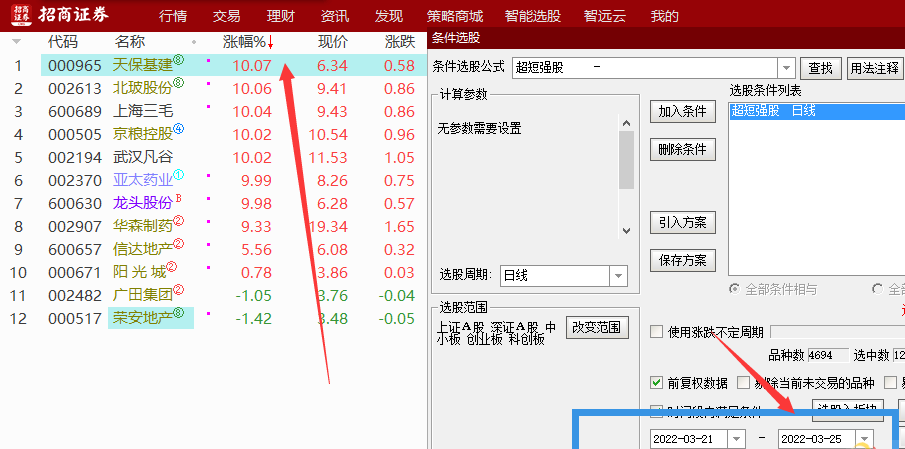The image size is (905, 449).
Task: Select stock code 002613
Action: [x=75, y=88]
